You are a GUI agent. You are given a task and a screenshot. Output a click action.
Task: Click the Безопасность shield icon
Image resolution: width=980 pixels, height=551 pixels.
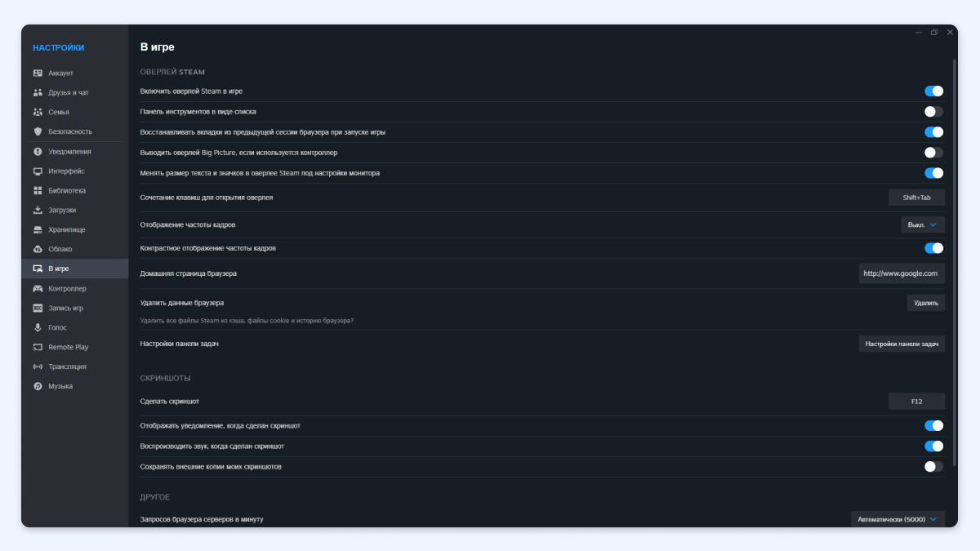tap(38, 131)
